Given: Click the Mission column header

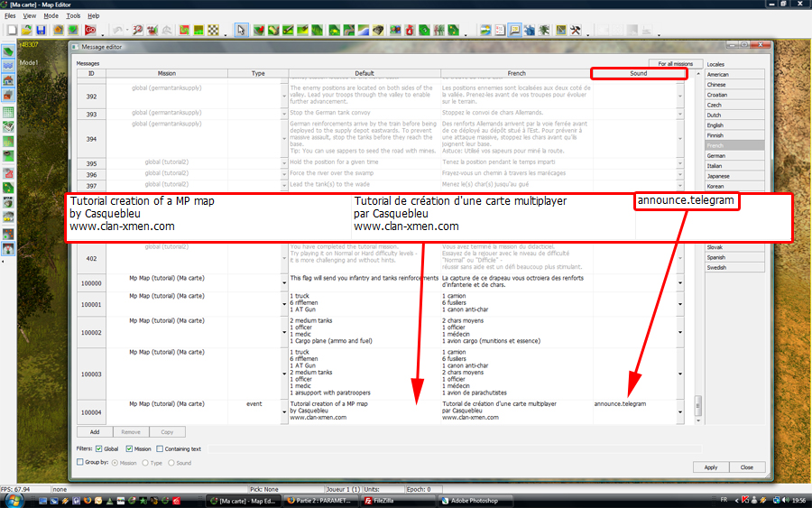Looking at the screenshot, I should coord(167,73).
